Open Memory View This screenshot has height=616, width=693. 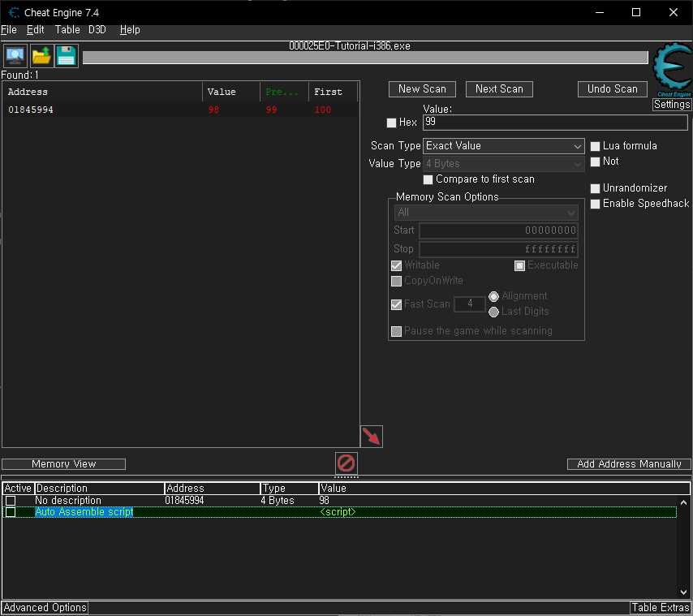63,464
